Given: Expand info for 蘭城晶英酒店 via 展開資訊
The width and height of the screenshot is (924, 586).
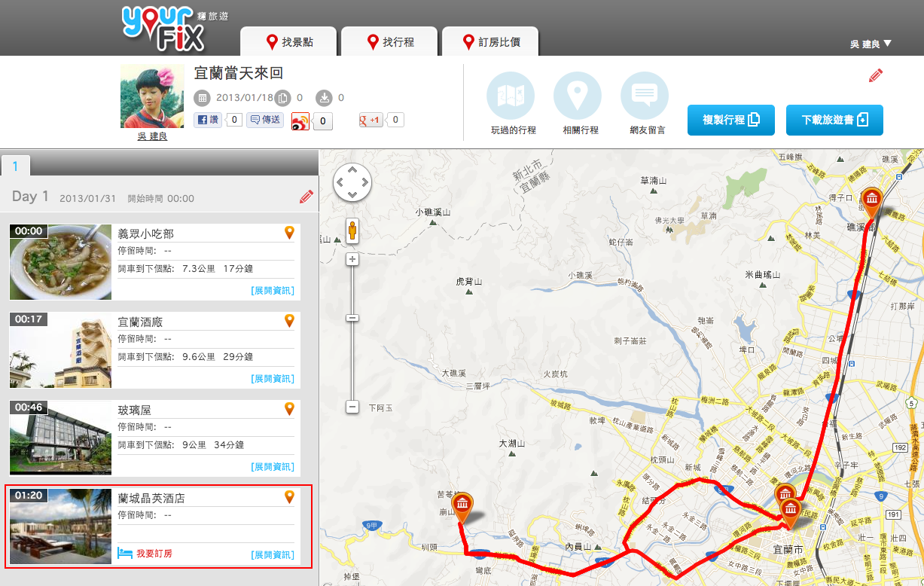Looking at the screenshot, I should pos(273,555).
